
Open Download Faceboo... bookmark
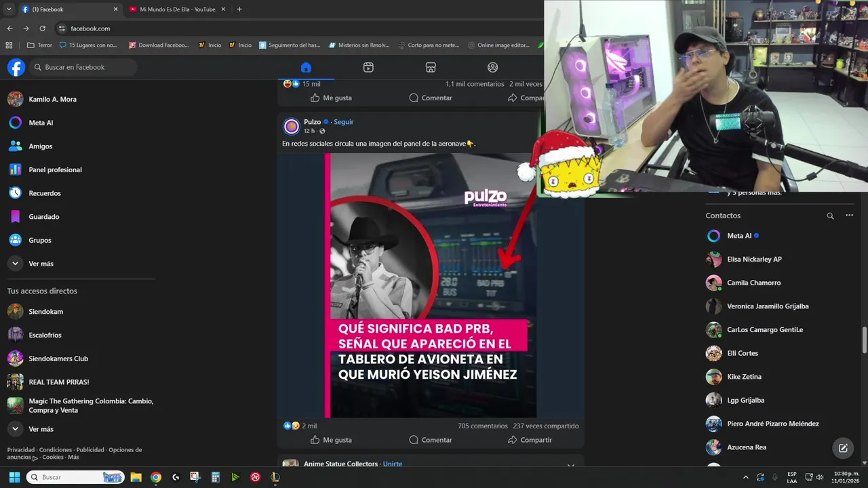click(x=157, y=45)
